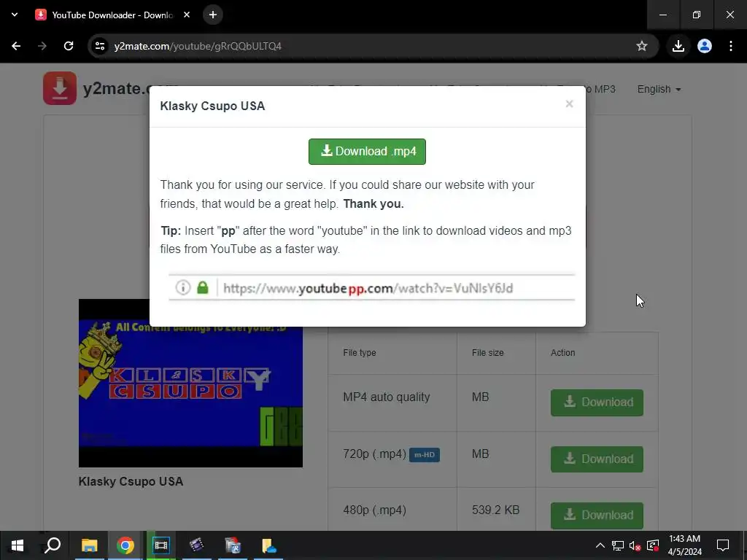Screen dimensions: 747x560
Task: Click the browser forward arrow
Action: pyautogui.click(x=42, y=46)
